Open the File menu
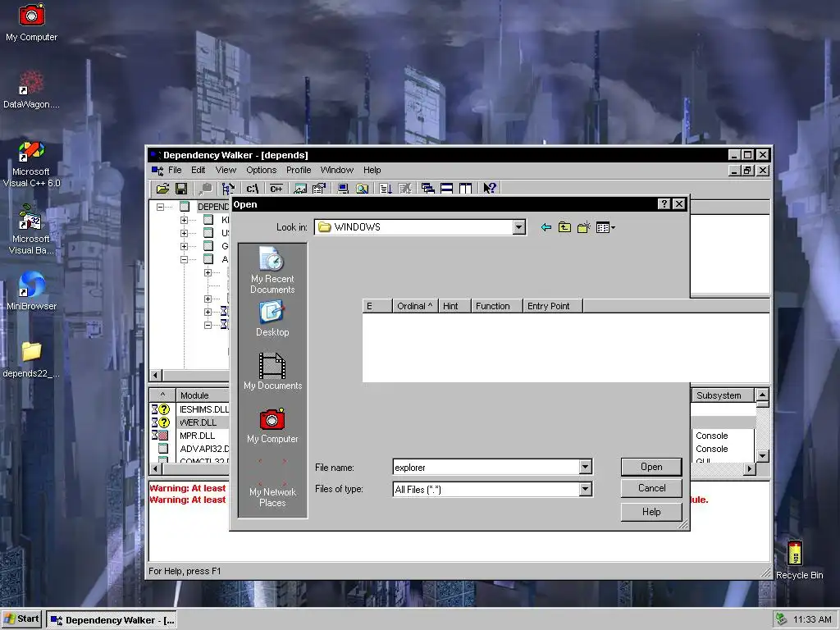This screenshot has width=840, height=630. (x=175, y=170)
